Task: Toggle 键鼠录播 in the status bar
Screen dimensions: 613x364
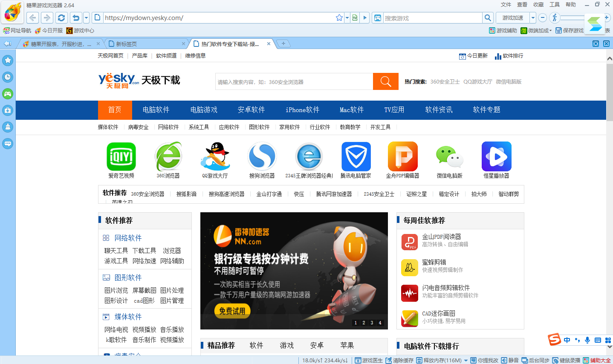Action: (566, 360)
